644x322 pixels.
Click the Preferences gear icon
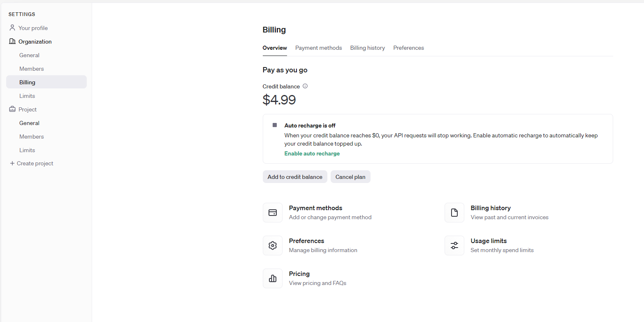click(x=272, y=246)
